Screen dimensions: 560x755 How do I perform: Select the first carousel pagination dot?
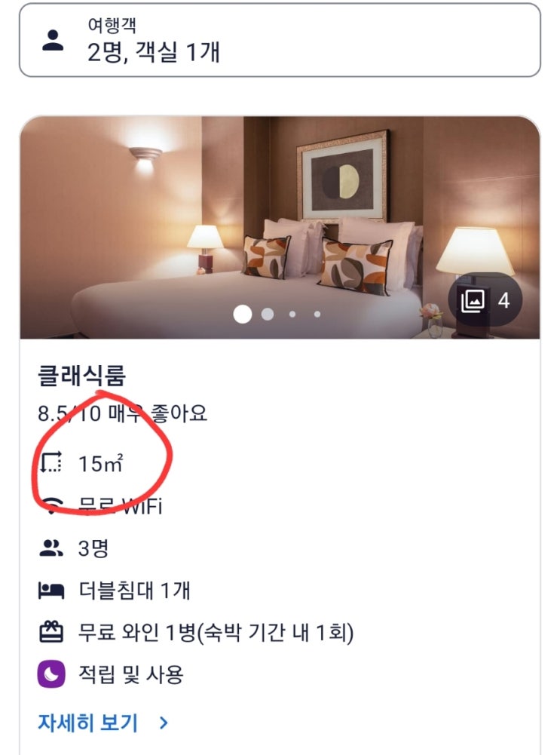243,314
